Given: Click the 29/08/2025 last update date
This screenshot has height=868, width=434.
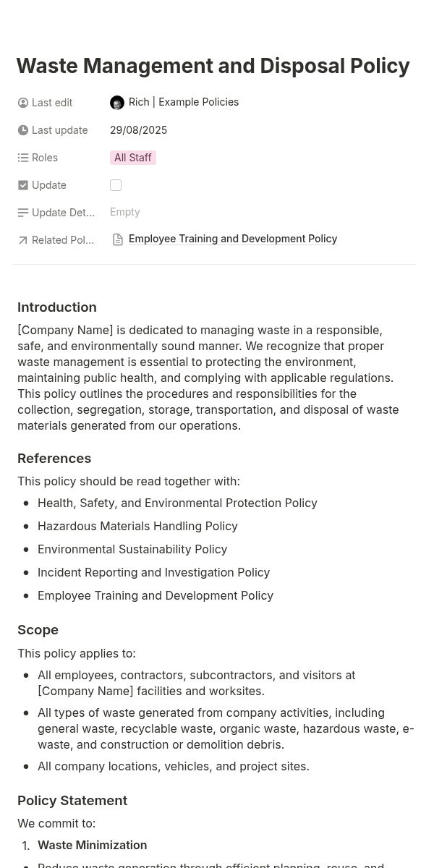Looking at the screenshot, I should coord(138,130).
